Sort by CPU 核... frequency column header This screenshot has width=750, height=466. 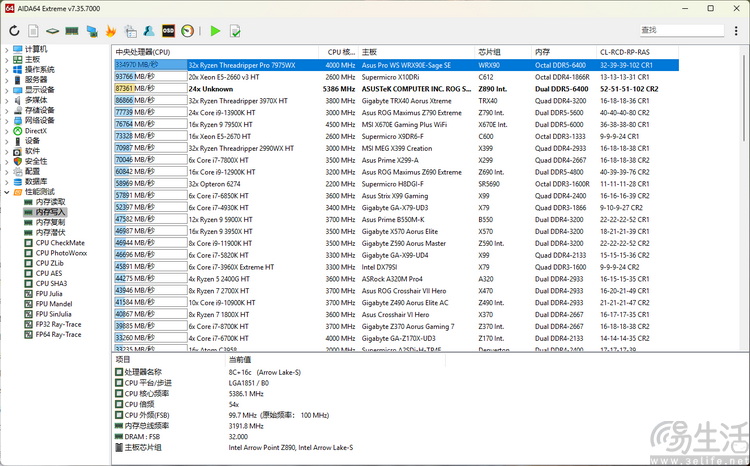pos(339,52)
